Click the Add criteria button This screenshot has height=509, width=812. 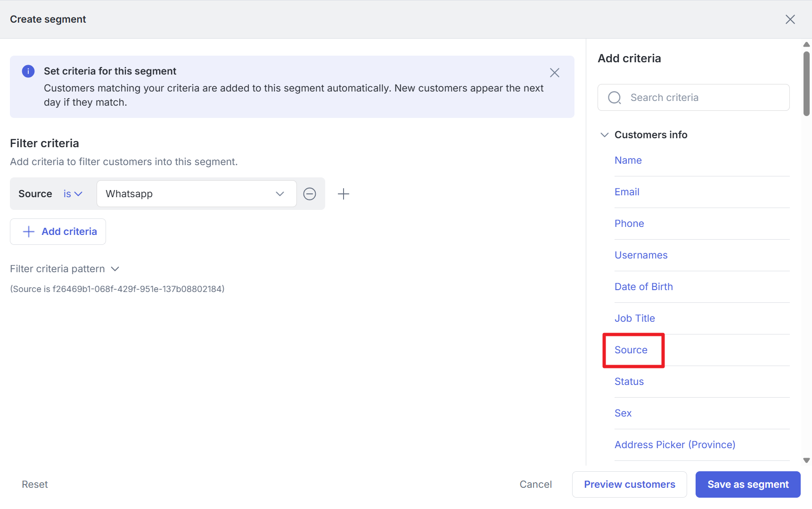(x=58, y=232)
